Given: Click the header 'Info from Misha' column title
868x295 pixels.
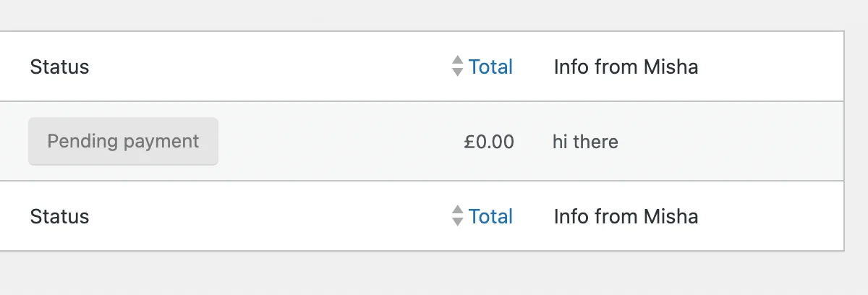Looking at the screenshot, I should [626, 67].
